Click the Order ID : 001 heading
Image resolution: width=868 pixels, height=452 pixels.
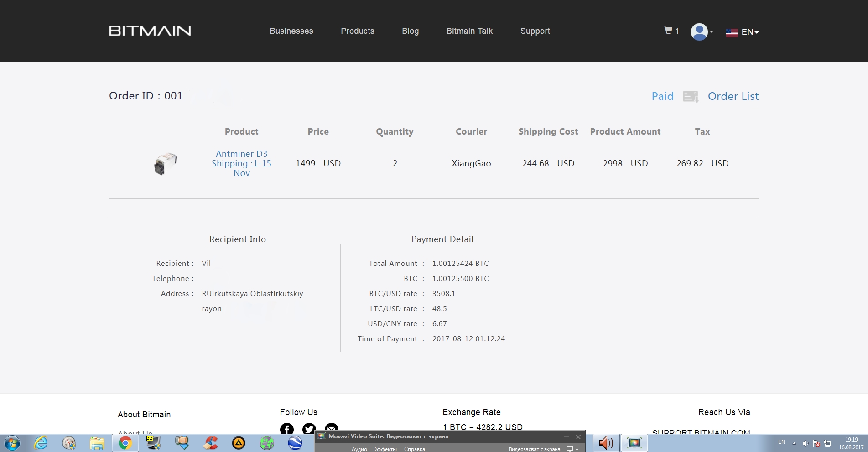pos(146,96)
